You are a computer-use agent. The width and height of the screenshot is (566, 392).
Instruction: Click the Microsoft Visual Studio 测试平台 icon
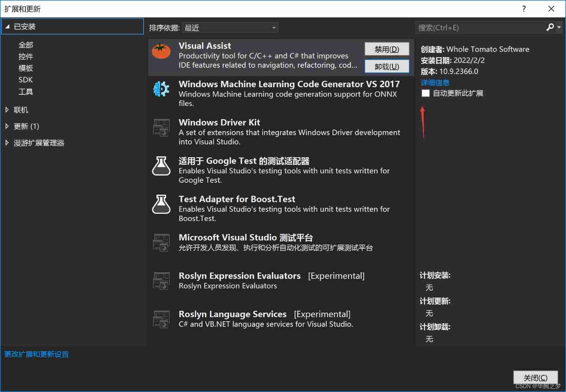pyautogui.click(x=161, y=243)
